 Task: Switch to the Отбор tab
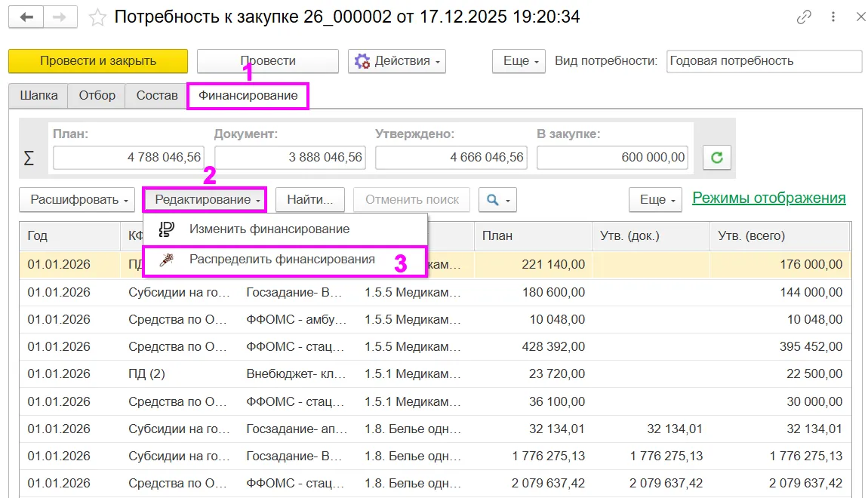click(x=97, y=96)
